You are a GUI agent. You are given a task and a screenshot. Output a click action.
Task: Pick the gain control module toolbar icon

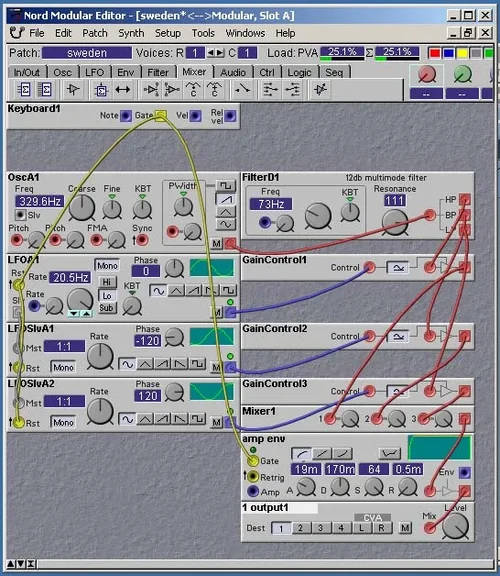(73, 89)
